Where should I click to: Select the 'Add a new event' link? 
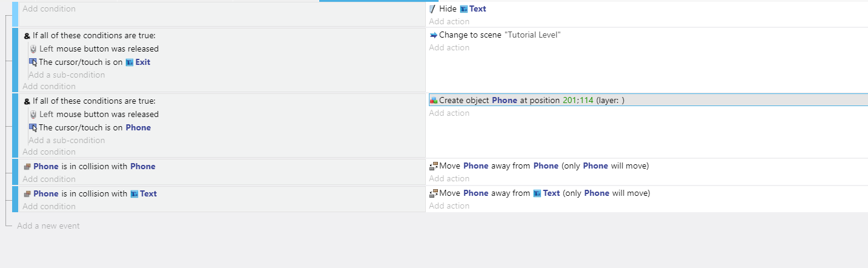(x=48, y=226)
